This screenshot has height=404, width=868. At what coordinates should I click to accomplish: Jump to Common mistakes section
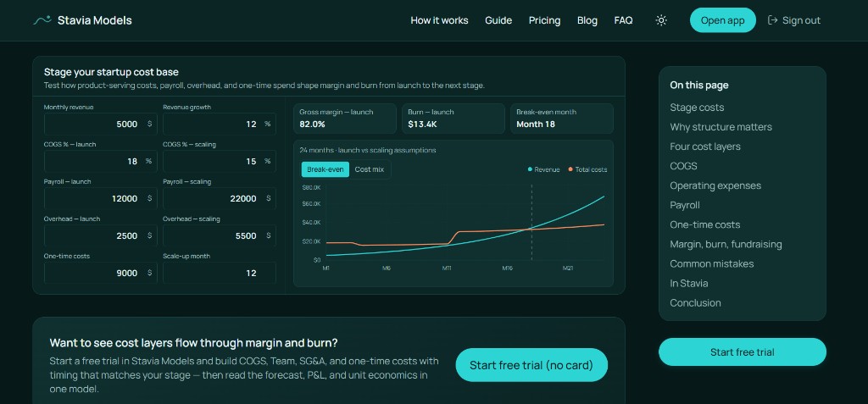point(711,263)
